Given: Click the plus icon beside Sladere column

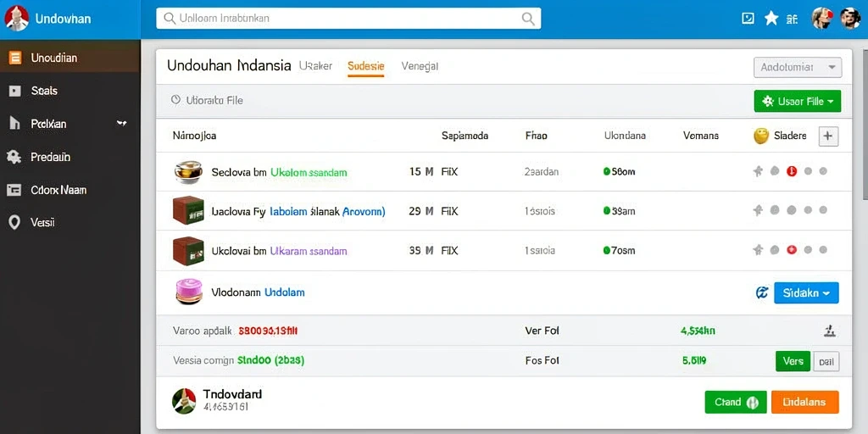Looking at the screenshot, I should point(828,136).
